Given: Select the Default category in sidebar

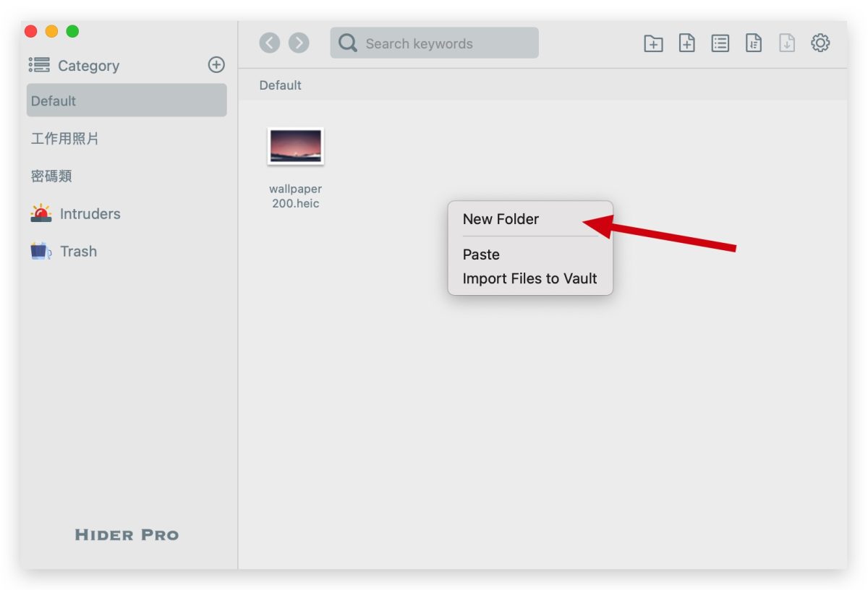Looking at the screenshot, I should [x=127, y=101].
